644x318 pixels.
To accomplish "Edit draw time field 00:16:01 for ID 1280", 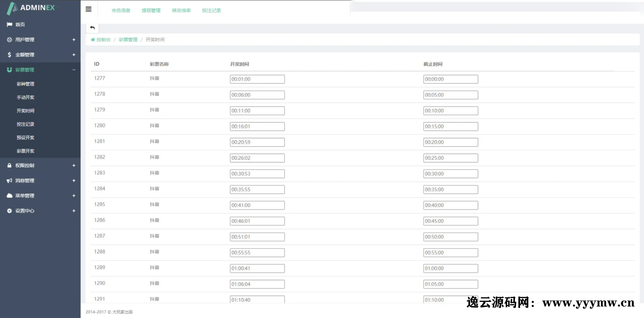I will point(257,126).
